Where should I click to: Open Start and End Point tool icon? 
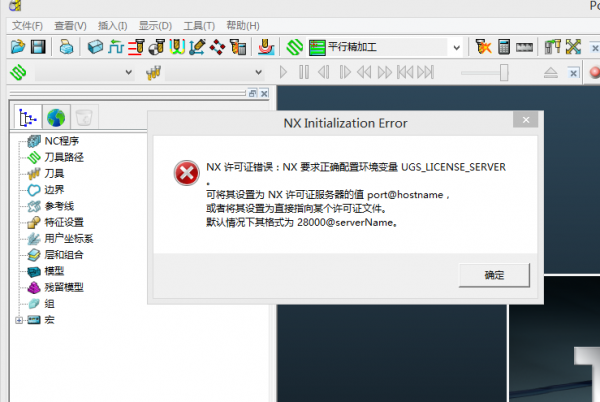pos(157,47)
